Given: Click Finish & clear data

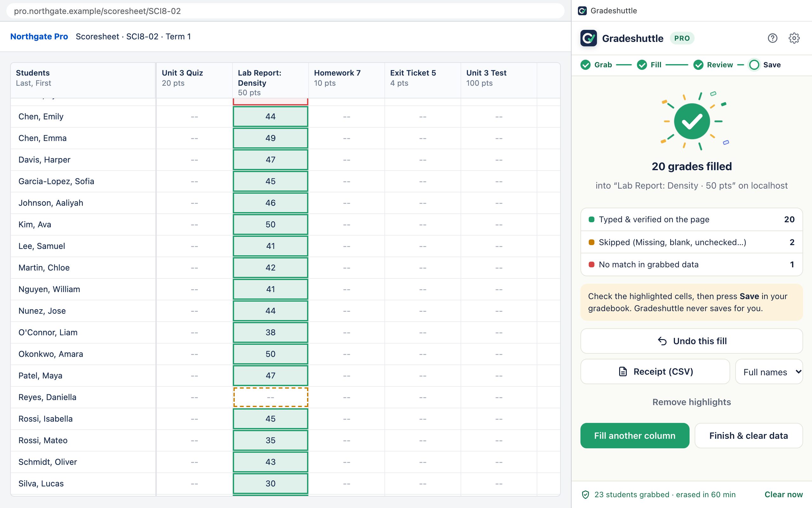Looking at the screenshot, I should pos(749,436).
